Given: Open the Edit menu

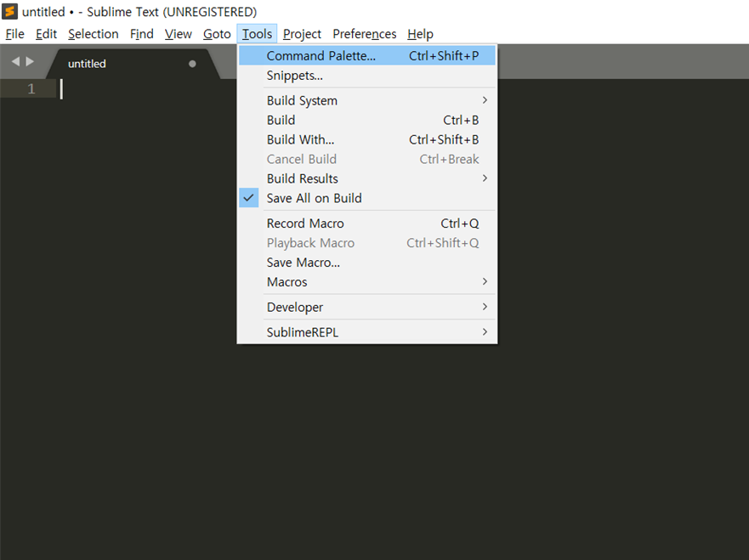Looking at the screenshot, I should 47,34.
